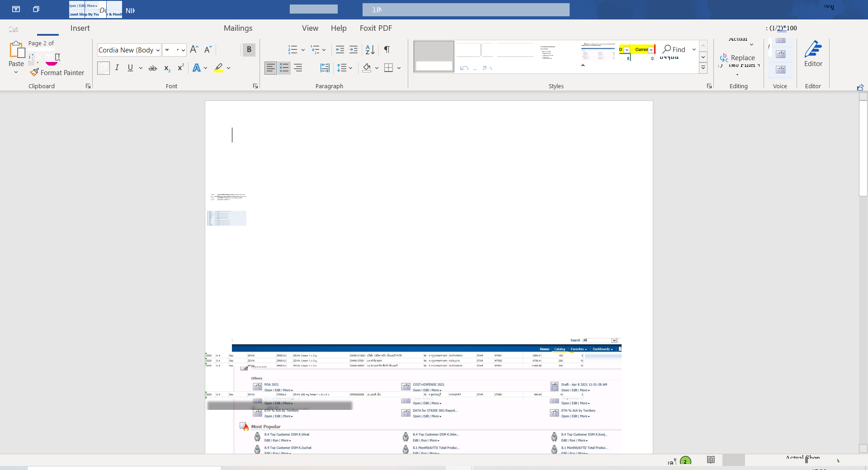Open shading color dropdown arrow
This screenshot has height=470, width=868.
(x=377, y=68)
